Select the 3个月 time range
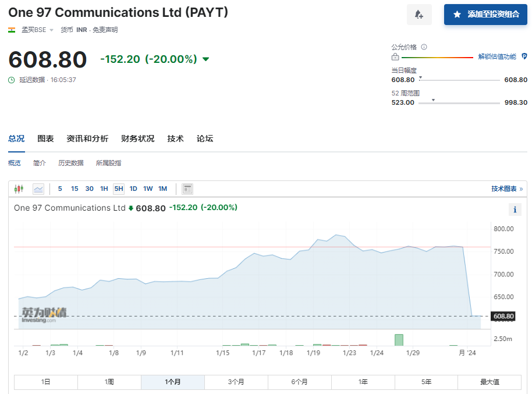 tap(236, 382)
